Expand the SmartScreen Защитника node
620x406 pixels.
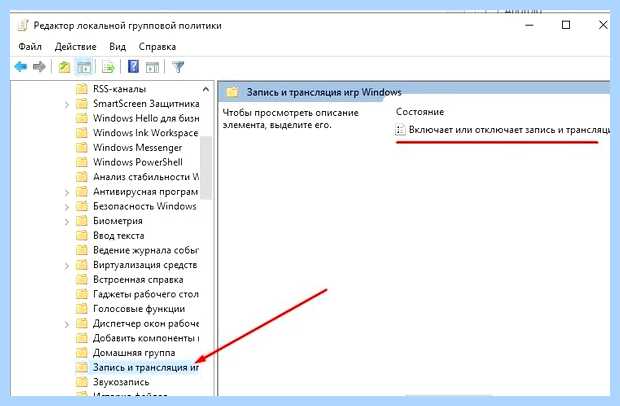(x=67, y=104)
